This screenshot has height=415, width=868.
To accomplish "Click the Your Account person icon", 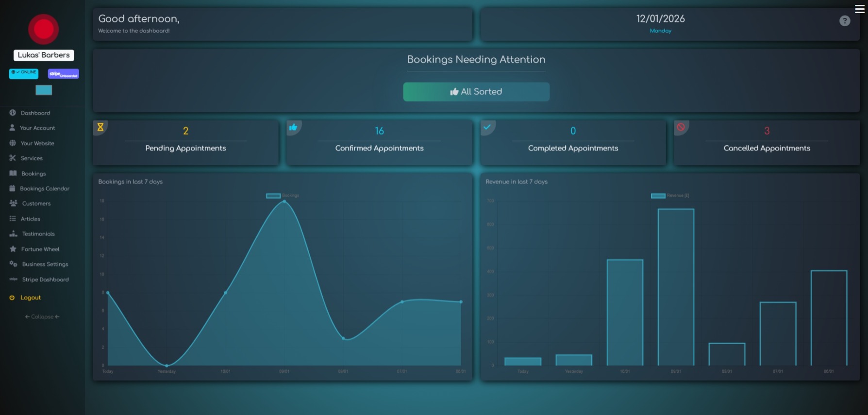I will click(x=12, y=128).
